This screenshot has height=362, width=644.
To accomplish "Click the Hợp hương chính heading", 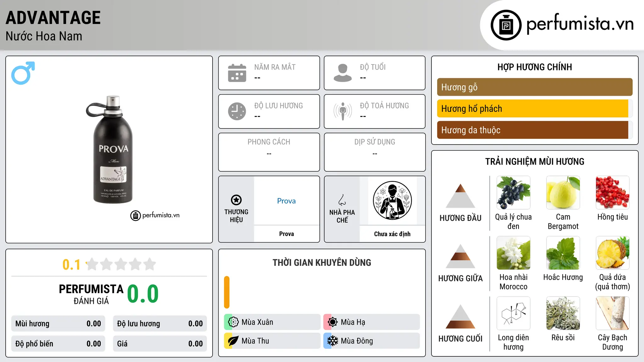I will [535, 67].
